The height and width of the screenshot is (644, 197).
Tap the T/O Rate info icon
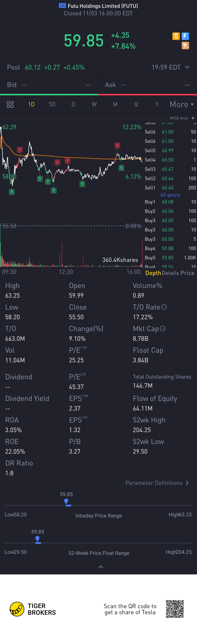pos(164,307)
